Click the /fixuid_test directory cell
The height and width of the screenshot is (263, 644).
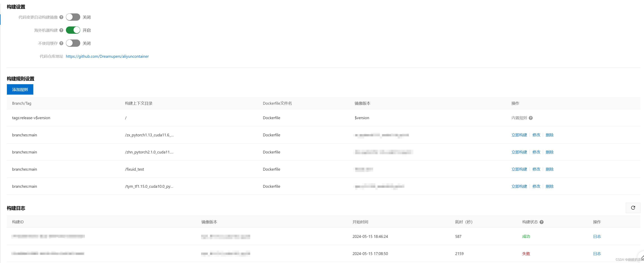[134, 169]
